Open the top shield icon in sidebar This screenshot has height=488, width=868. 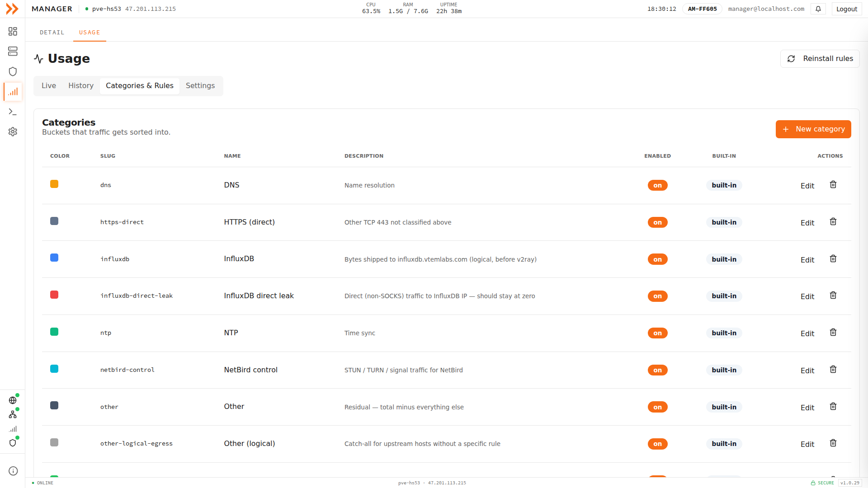coord(13,71)
